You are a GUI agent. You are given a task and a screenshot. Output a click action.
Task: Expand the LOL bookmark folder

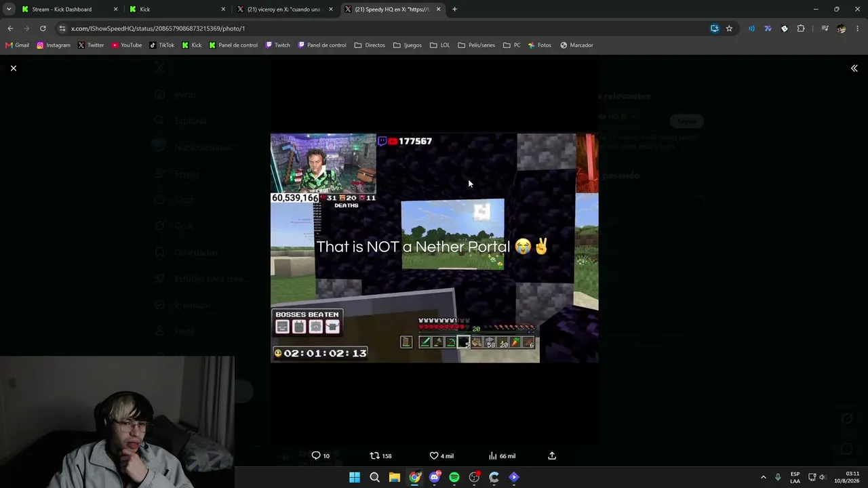click(x=440, y=45)
